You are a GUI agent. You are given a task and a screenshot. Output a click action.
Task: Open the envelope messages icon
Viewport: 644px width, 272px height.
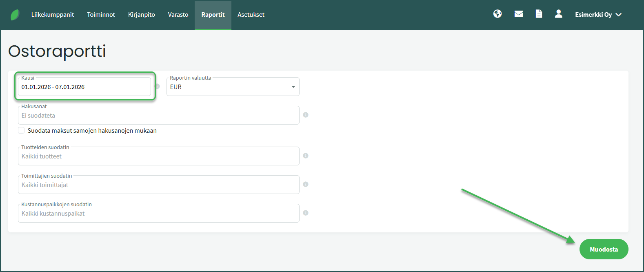pos(518,14)
